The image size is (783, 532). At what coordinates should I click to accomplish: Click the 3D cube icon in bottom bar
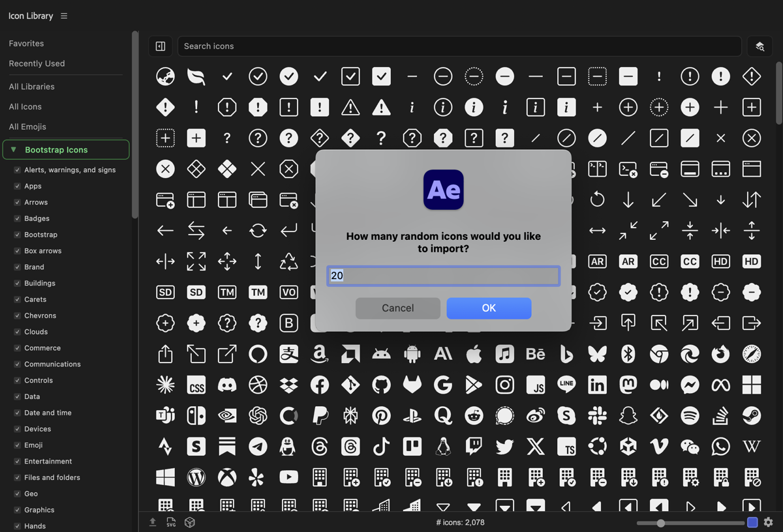tap(190, 522)
